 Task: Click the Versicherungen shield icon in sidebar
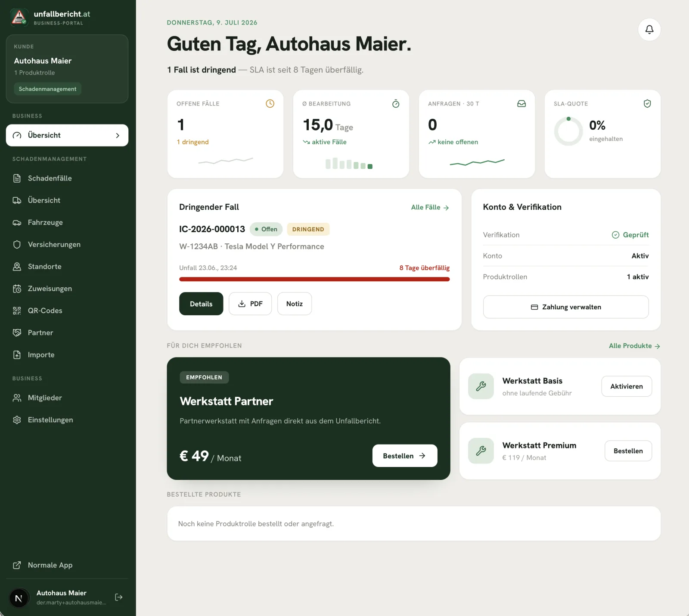pos(17,245)
